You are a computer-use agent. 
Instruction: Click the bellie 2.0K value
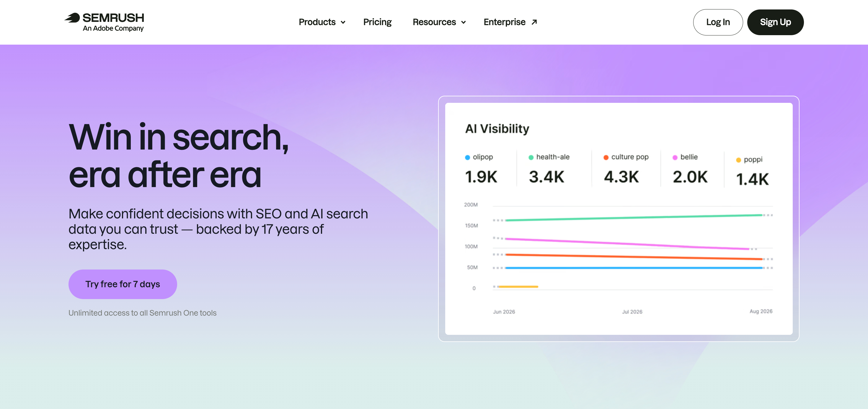(x=690, y=177)
